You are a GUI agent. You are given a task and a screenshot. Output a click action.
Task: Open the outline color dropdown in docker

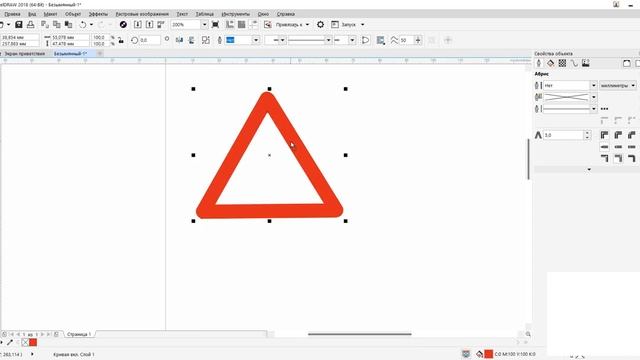click(x=593, y=97)
